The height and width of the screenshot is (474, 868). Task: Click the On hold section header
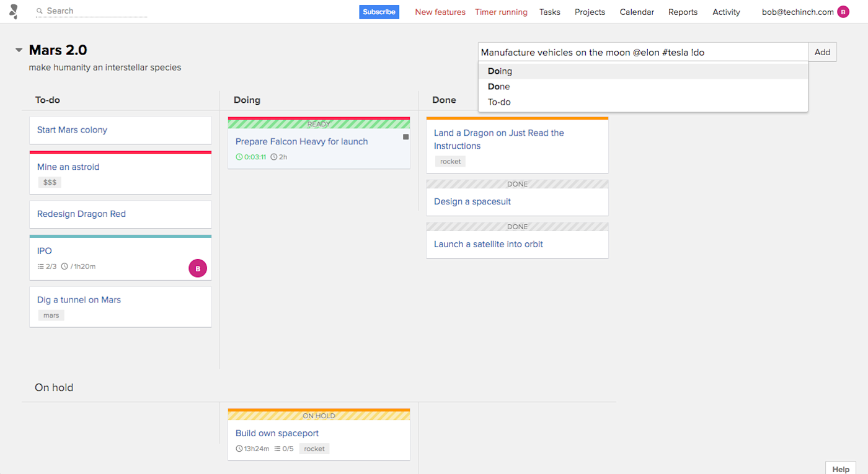[54, 388]
